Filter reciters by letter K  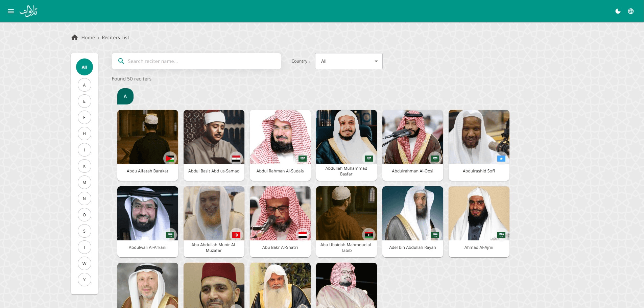pos(85,166)
